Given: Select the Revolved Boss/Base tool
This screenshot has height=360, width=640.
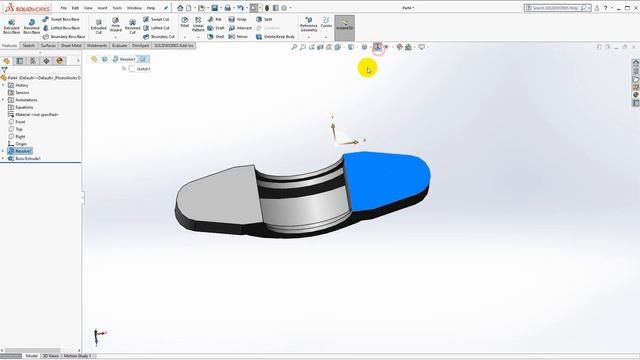Looking at the screenshot, I should [x=31, y=26].
